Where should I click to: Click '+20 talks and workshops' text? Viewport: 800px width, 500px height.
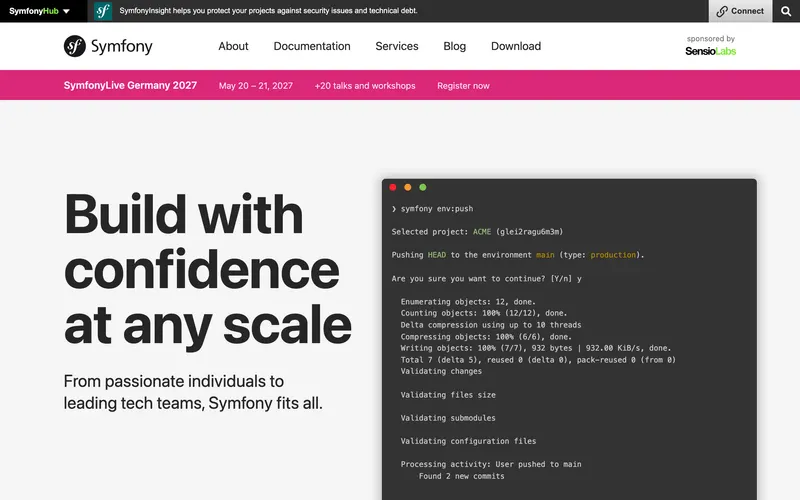pyautogui.click(x=365, y=86)
